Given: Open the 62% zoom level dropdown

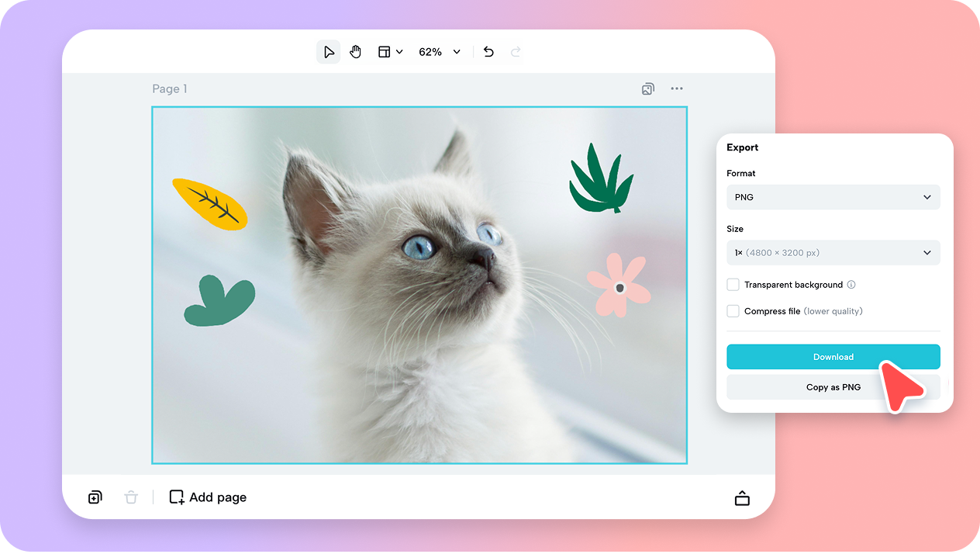Looking at the screenshot, I should coord(440,52).
